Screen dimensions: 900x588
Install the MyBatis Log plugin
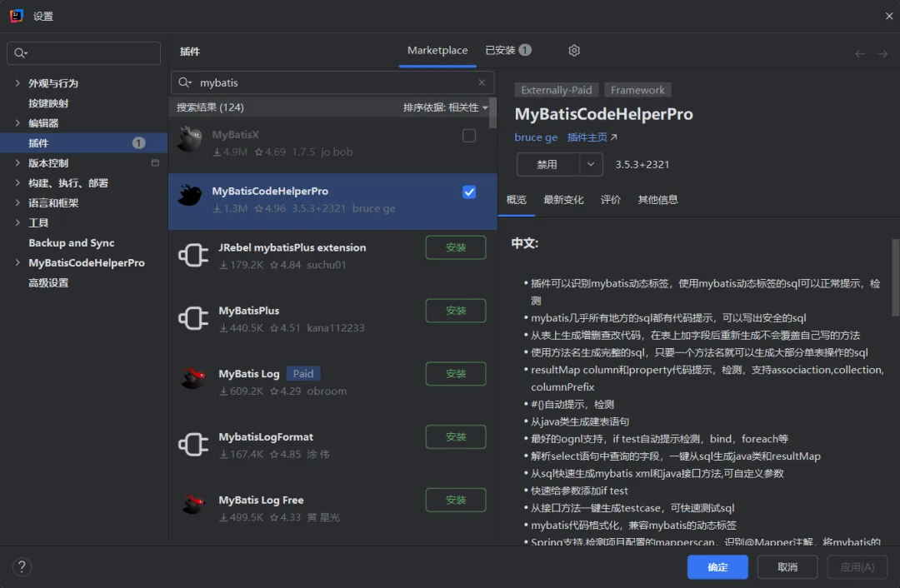point(456,373)
